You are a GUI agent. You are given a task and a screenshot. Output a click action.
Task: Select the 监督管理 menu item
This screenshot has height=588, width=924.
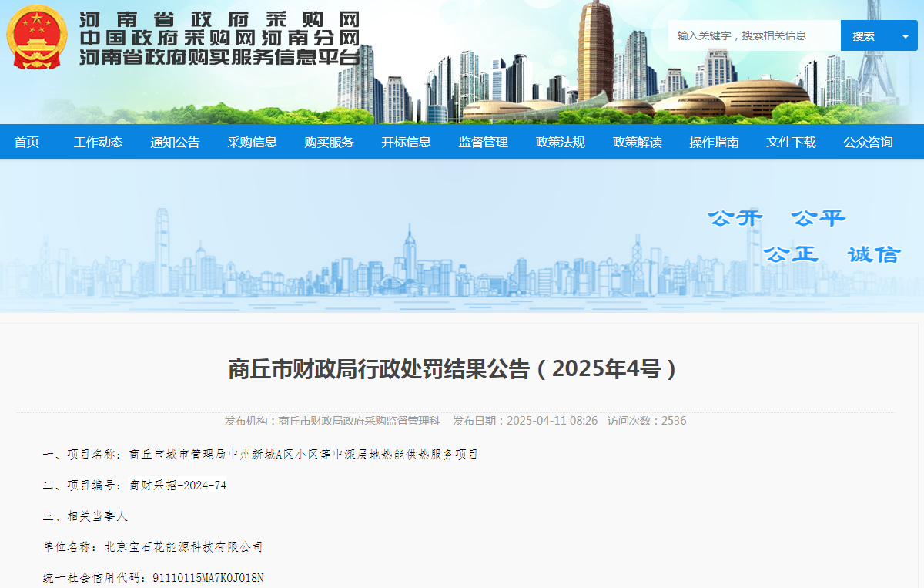483,142
